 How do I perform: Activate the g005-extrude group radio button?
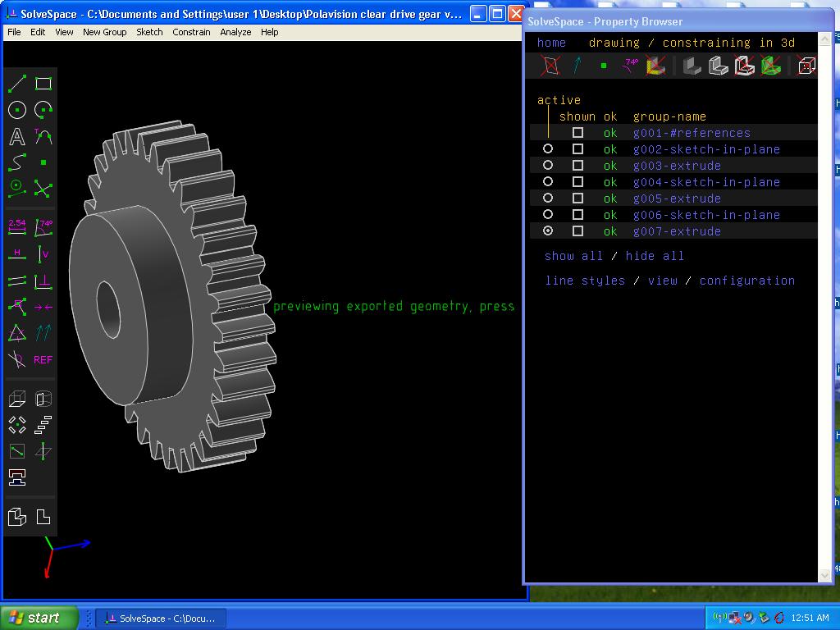click(548, 199)
